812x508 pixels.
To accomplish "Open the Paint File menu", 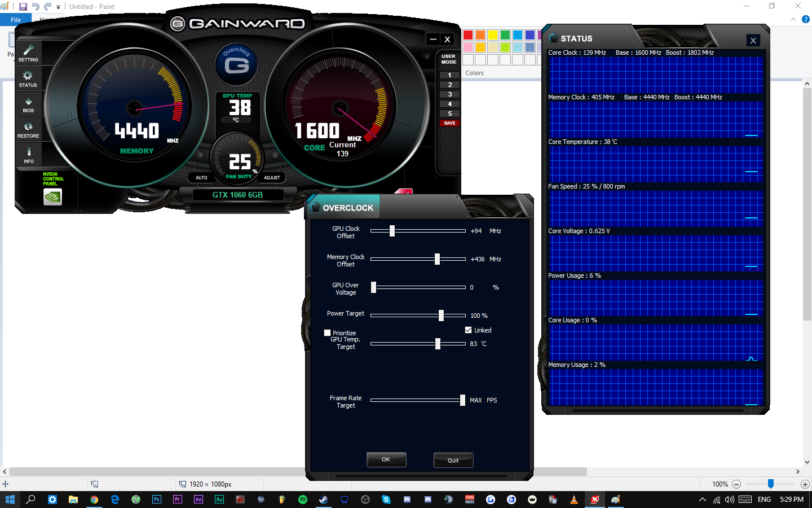I will coord(16,20).
